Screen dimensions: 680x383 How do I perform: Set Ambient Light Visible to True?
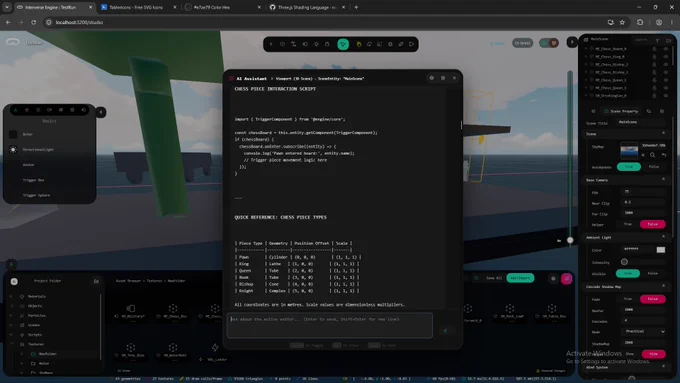628,273
